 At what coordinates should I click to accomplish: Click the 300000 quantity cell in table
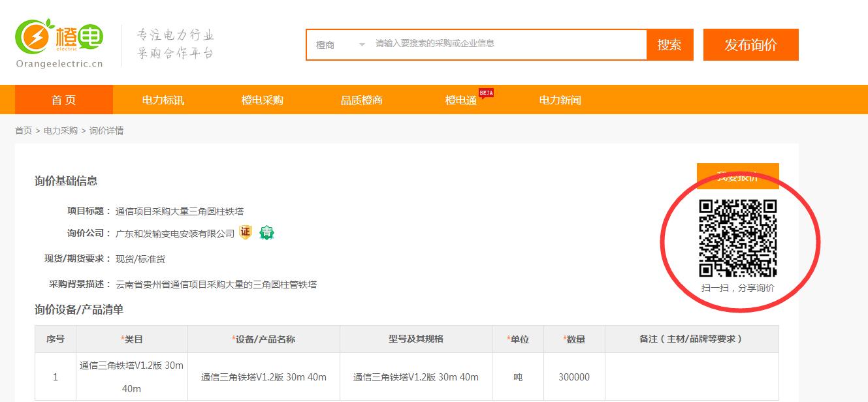click(x=574, y=377)
